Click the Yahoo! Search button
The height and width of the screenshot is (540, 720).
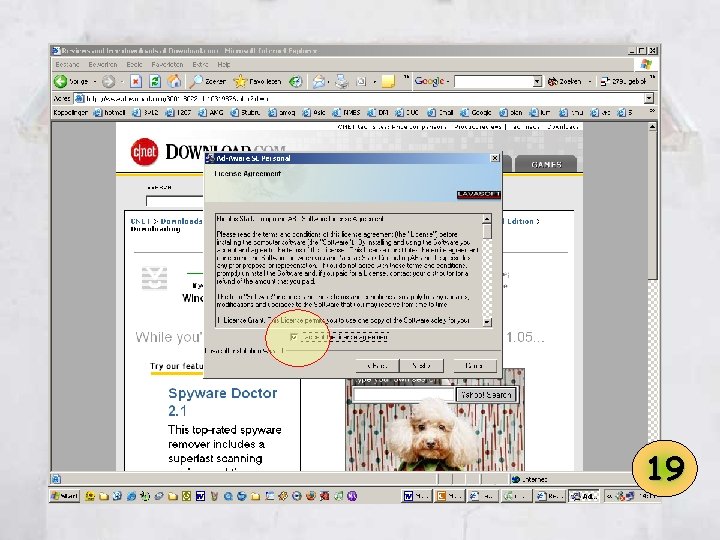[486, 395]
